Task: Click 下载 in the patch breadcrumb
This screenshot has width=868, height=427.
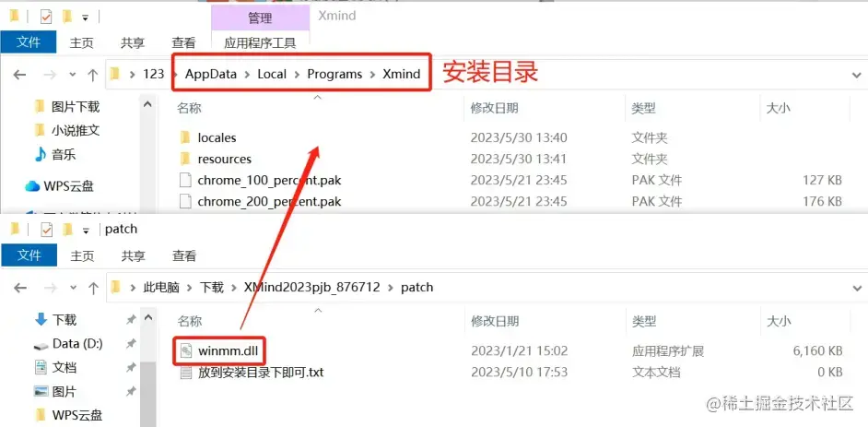Action: [x=211, y=287]
